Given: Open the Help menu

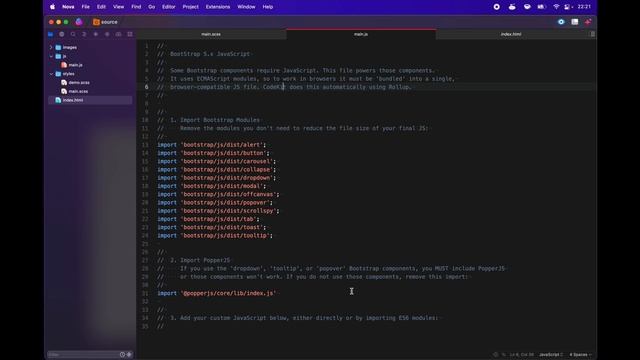Looking at the screenshot, I should 268,7.
